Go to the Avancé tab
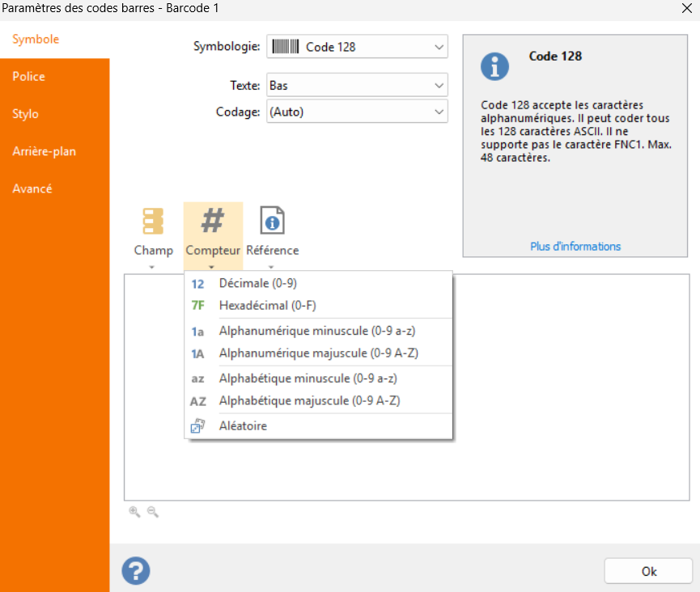700x592 pixels. [32, 188]
